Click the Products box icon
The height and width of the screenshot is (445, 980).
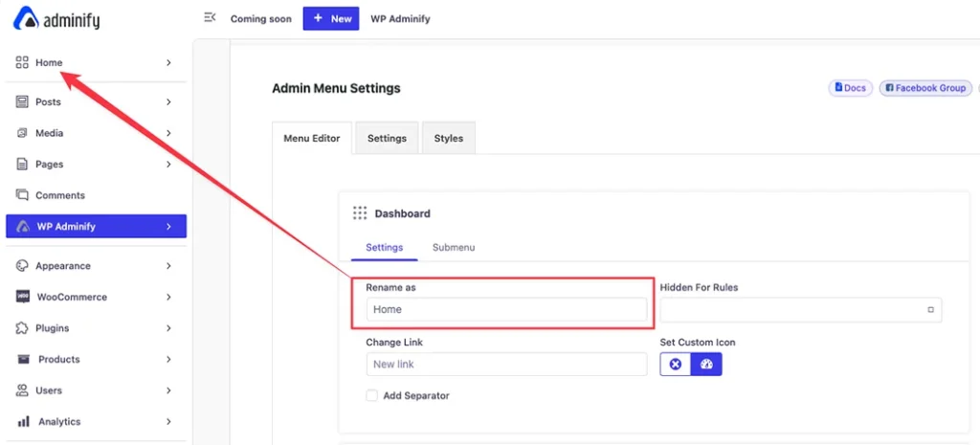24,360
